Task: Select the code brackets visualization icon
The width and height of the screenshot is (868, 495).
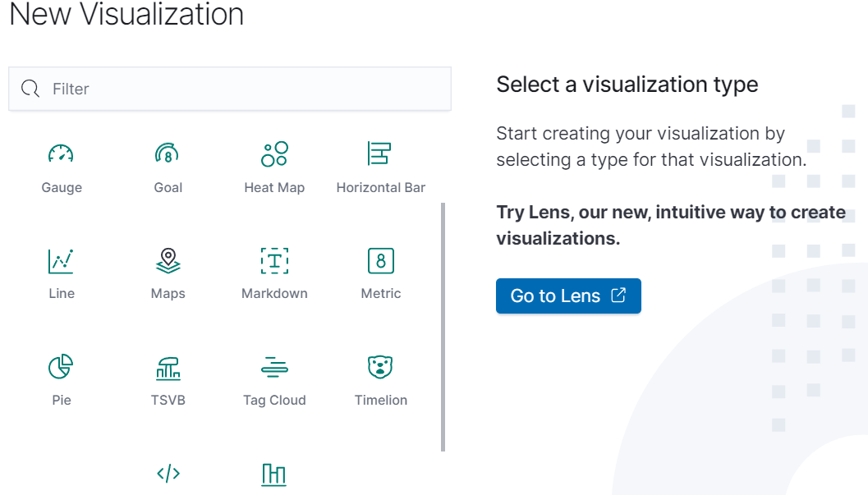Action: pyautogui.click(x=168, y=474)
